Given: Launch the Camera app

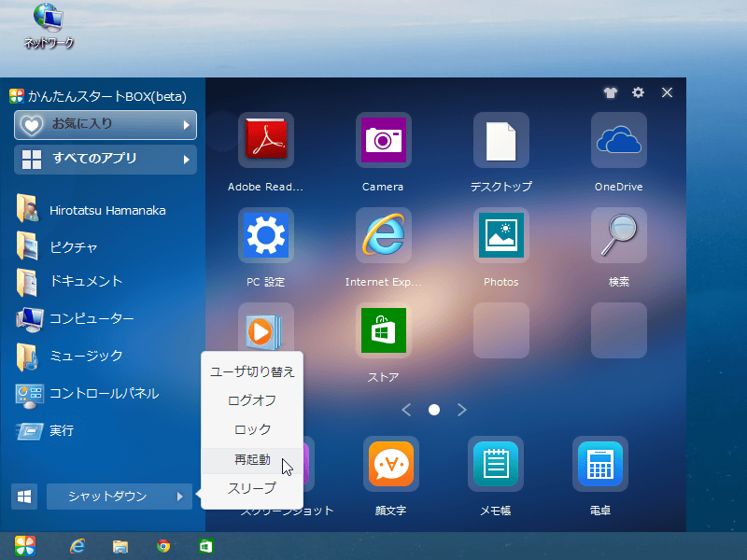Looking at the screenshot, I should 383,140.
